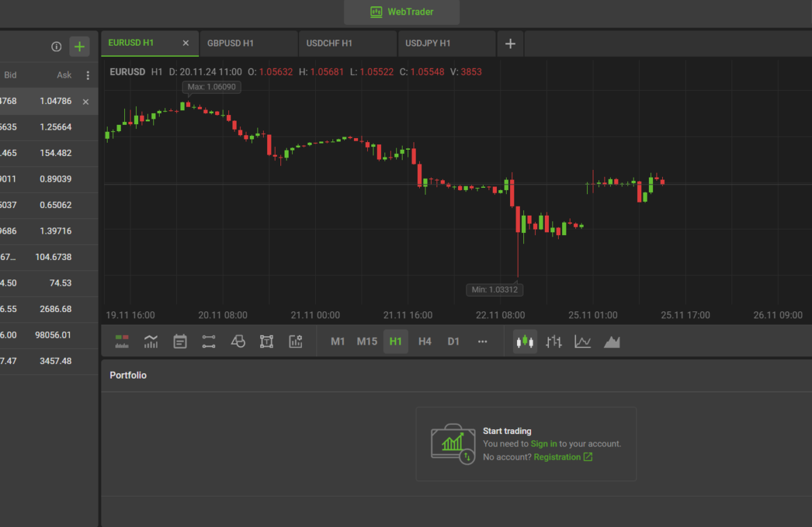Set timeframe to H4
This screenshot has width=812, height=527.
click(x=425, y=341)
